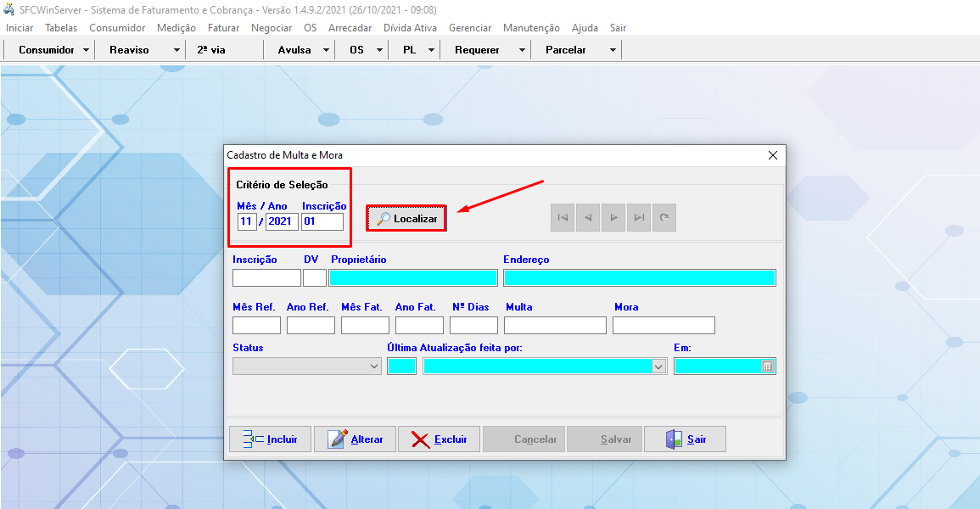Click the Incluir button

270,439
